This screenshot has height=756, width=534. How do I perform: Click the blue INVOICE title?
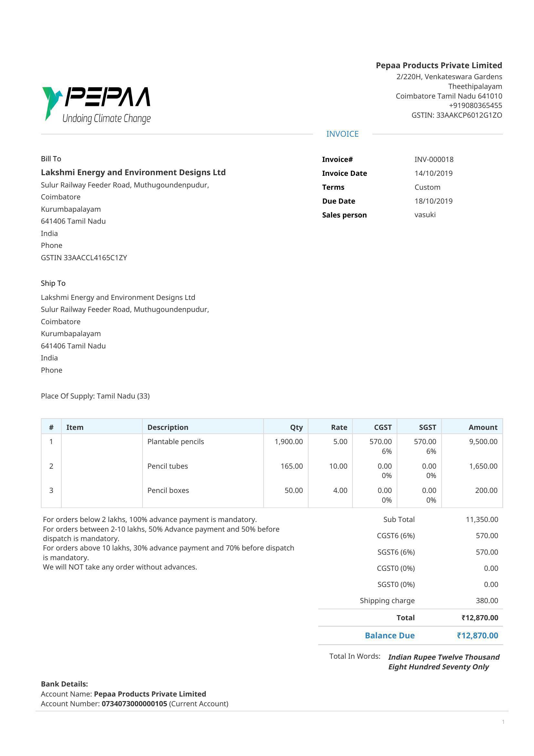point(342,134)
